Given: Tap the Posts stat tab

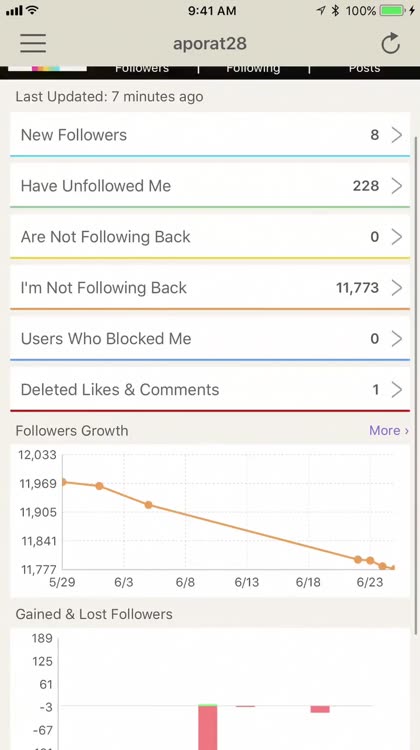Looking at the screenshot, I should pyautogui.click(x=365, y=68).
